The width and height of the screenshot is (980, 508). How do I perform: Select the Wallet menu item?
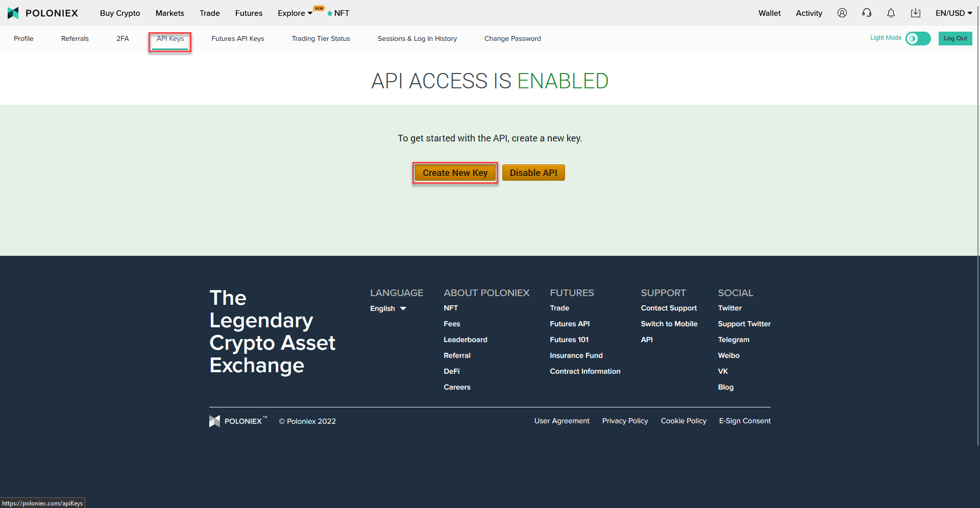pyautogui.click(x=769, y=13)
